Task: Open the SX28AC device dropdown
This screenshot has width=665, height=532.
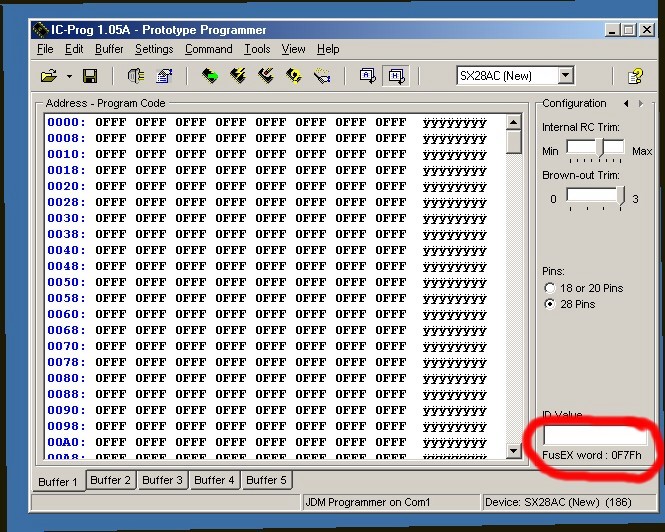Action: click(x=565, y=76)
